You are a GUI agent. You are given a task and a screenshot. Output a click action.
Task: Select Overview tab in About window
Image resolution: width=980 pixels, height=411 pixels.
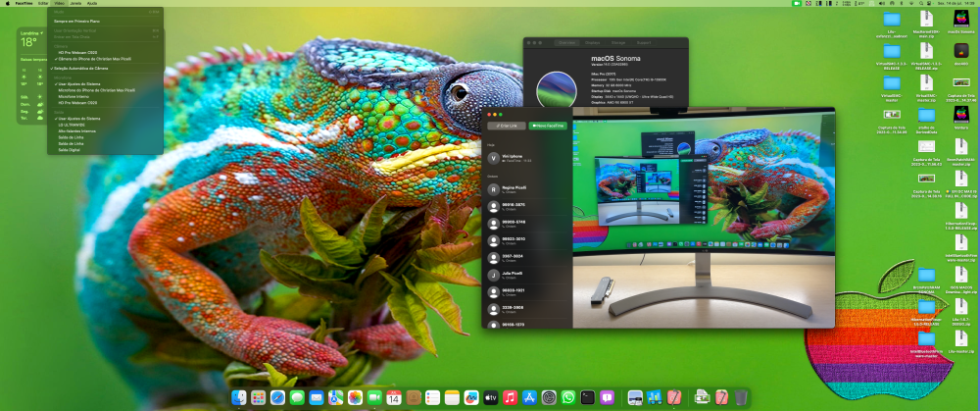click(x=566, y=42)
